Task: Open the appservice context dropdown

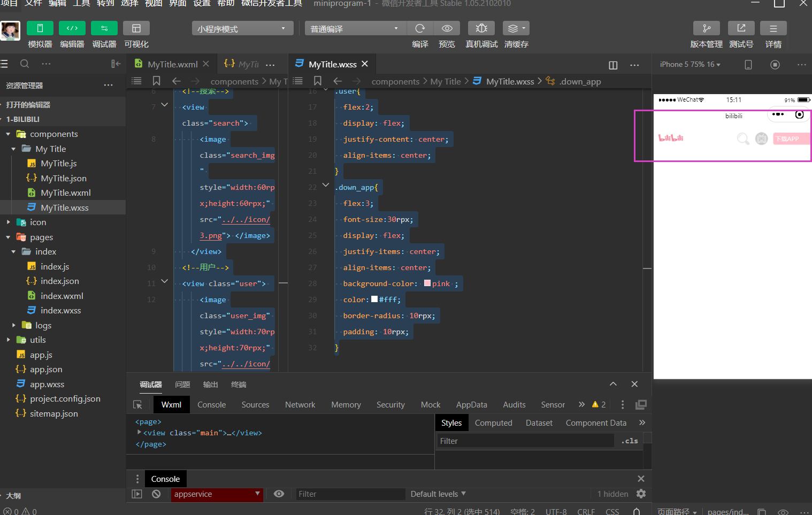Action: 217,494
